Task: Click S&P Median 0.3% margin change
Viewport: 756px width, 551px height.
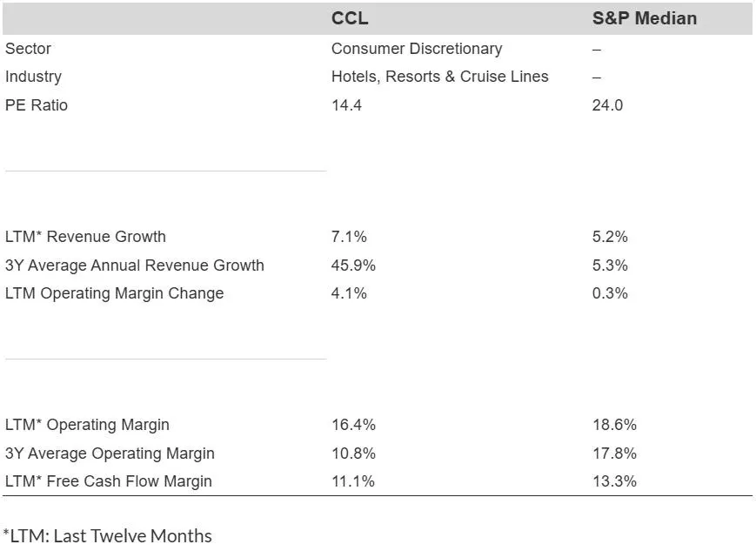Action: pos(610,293)
